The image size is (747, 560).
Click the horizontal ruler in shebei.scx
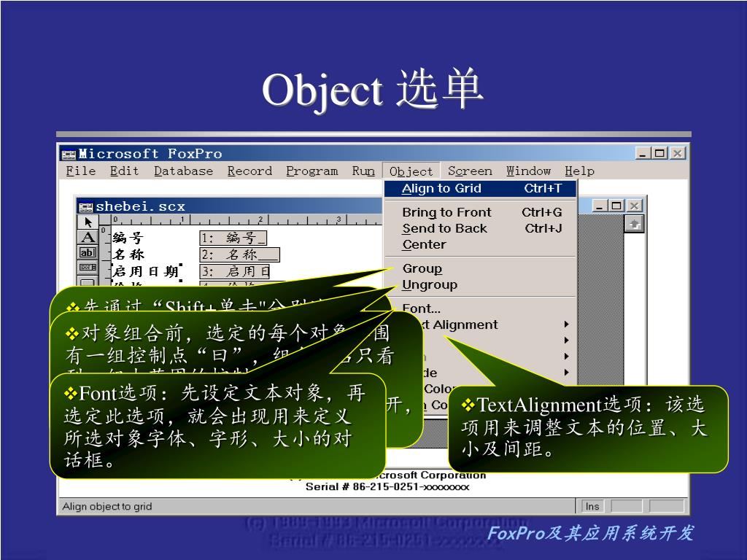[x=247, y=220]
